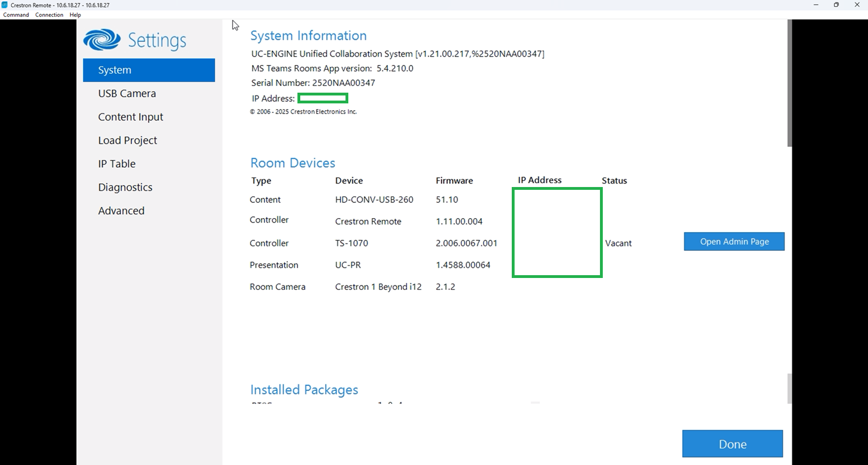Click the Crestron Remote icon in title bar

[x=5, y=5]
